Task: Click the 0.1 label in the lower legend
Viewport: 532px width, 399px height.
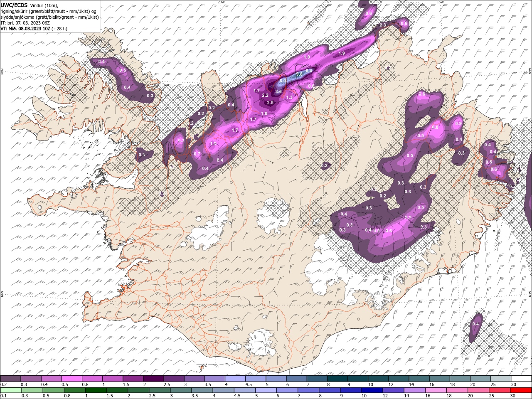Action: pos(3,396)
